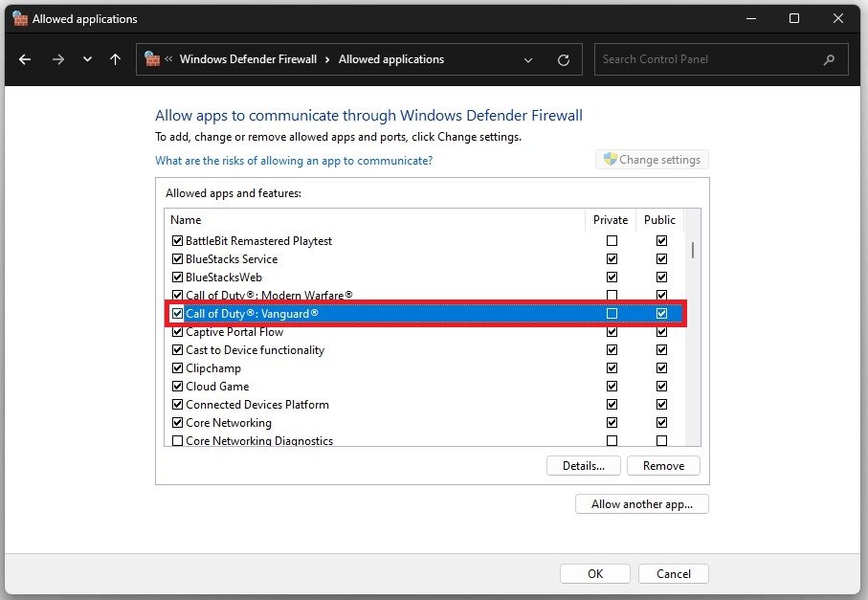Click the firewall icon in title bar
The height and width of the screenshot is (600, 868).
19,18
